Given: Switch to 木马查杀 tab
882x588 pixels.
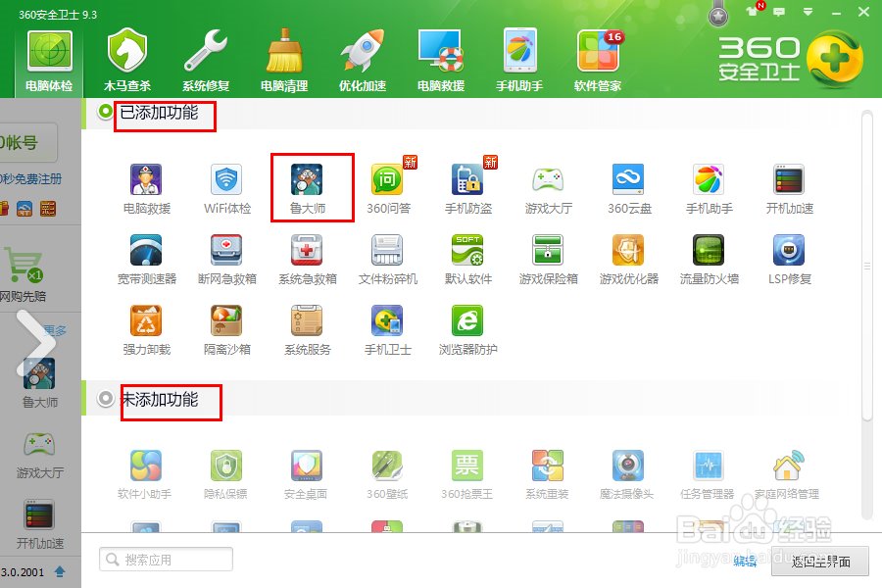Looking at the screenshot, I should click(127, 61).
